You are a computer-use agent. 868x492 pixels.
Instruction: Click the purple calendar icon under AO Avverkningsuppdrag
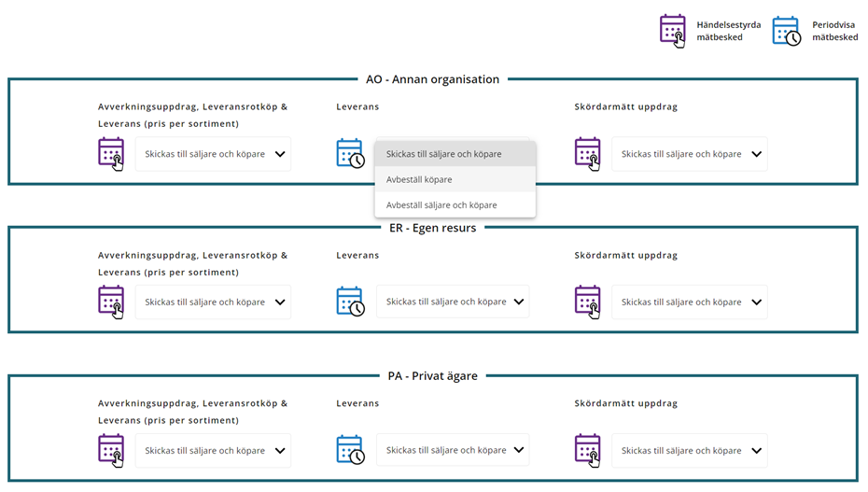point(111,154)
